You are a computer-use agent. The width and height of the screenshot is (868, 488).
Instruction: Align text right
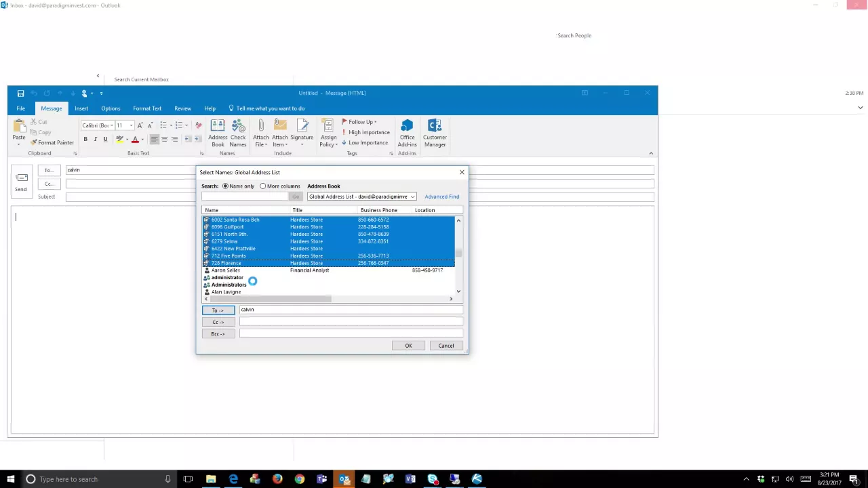click(x=174, y=139)
